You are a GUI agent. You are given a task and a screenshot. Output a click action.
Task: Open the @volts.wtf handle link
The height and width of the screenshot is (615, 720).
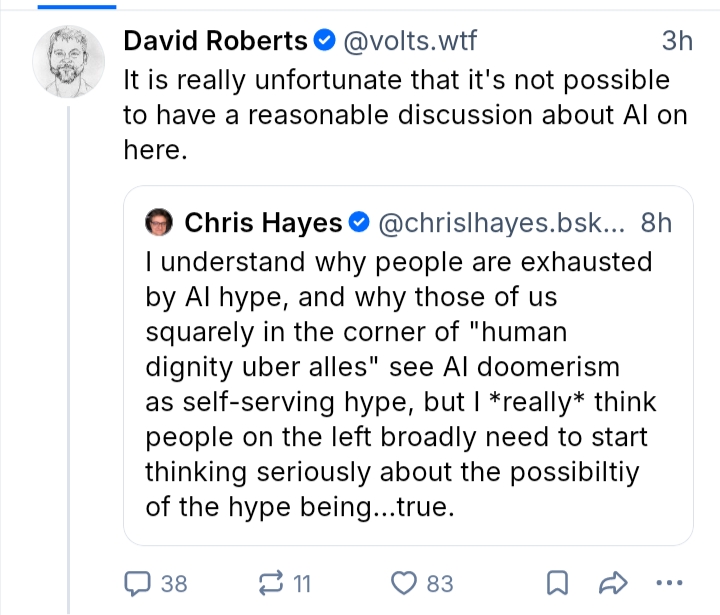tap(411, 41)
